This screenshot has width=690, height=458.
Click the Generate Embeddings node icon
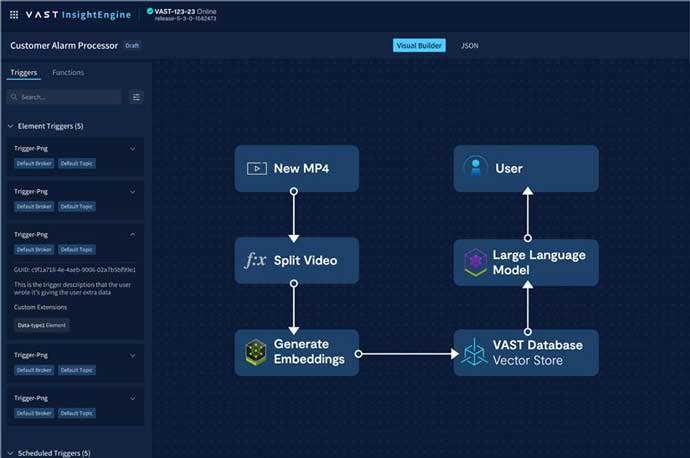(x=256, y=352)
